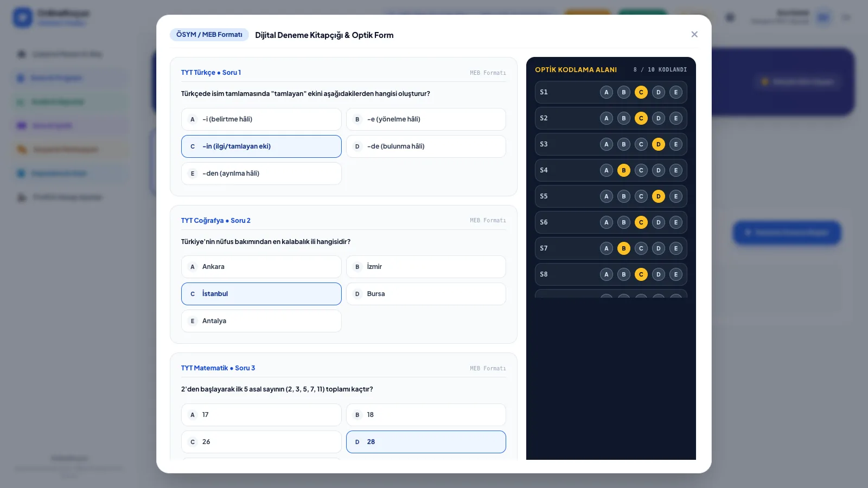
Task: Click the ÖSYM / MEB Formatı badge
Action: (x=209, y=35)
